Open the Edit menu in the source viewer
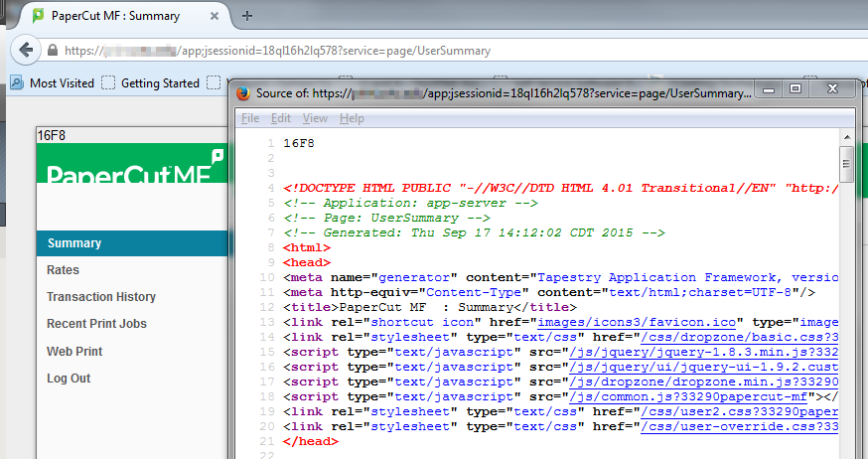 coord(281,118)
